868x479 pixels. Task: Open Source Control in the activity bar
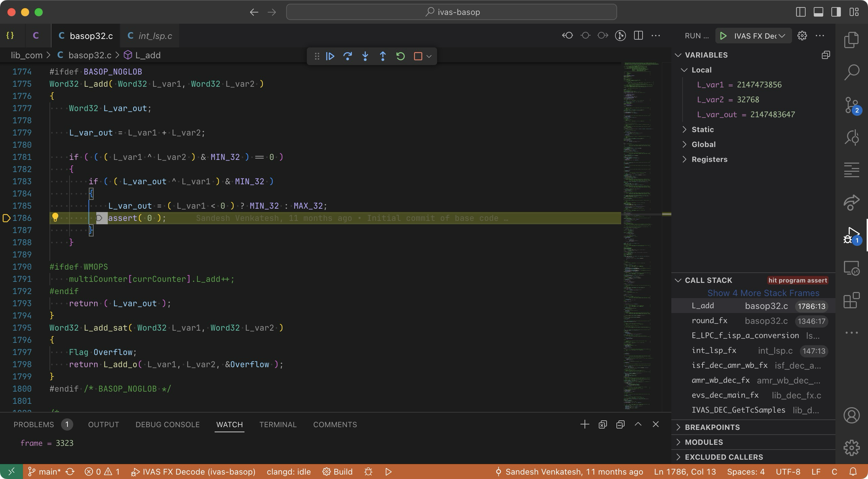[x=851, y=105]
